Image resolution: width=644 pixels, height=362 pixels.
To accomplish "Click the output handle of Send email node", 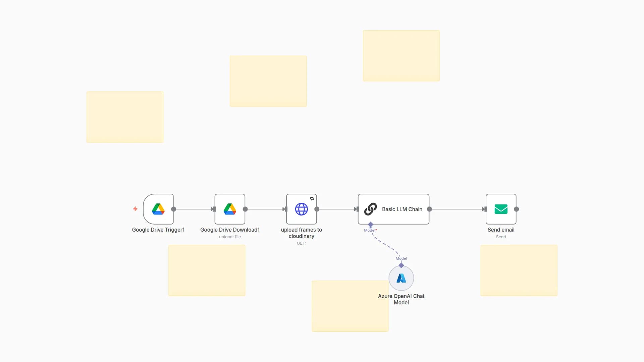I will pyautogui.click(x=517, y=209).
